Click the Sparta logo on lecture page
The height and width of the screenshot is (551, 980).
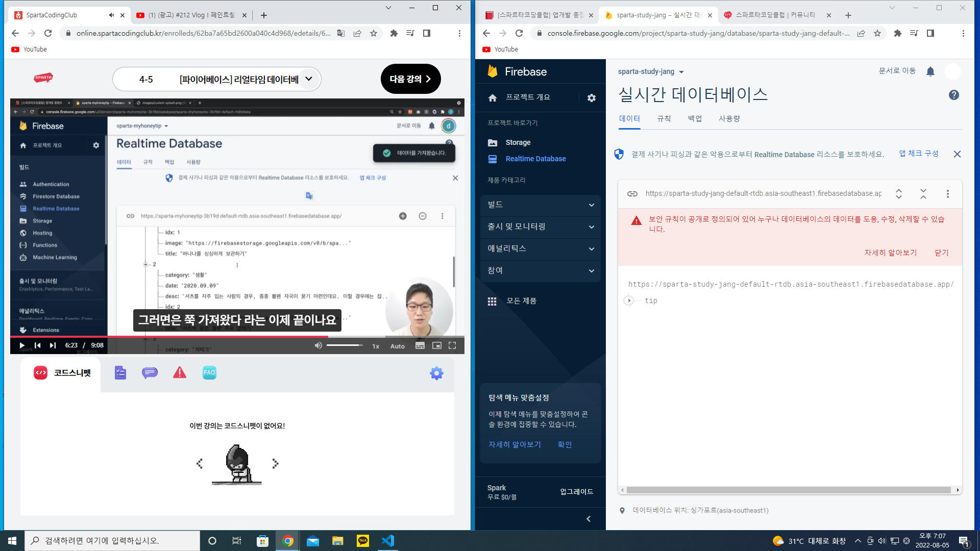pyautogui.click(x=43, y=78)
